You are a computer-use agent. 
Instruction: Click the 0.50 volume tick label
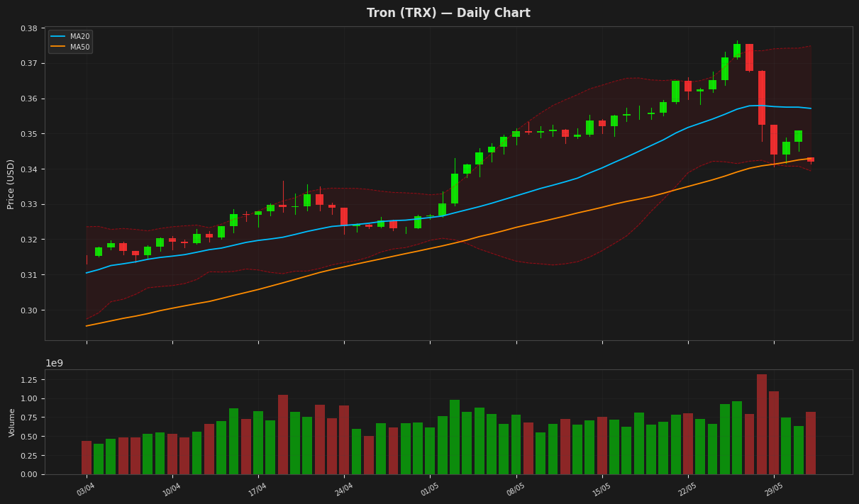point(28,437)
